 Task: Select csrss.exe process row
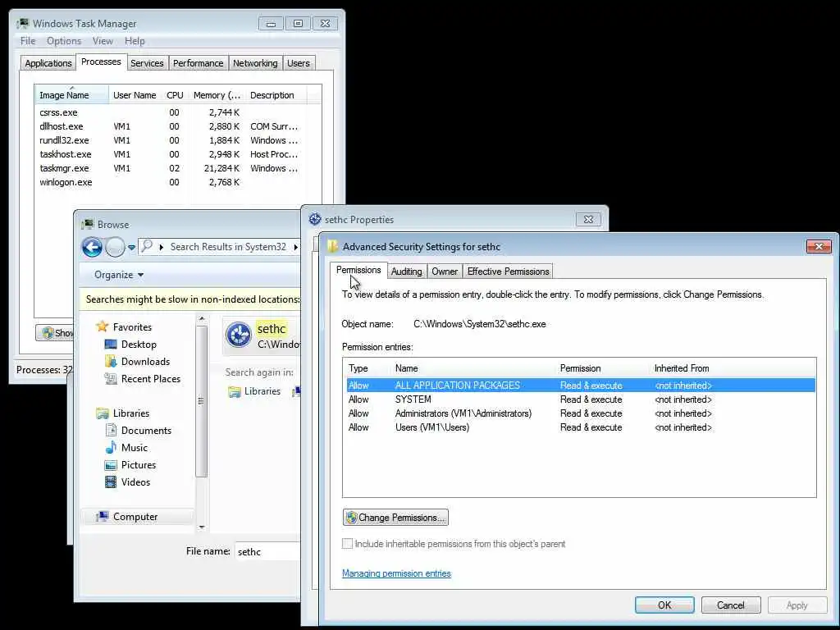[x=171, y=112]
